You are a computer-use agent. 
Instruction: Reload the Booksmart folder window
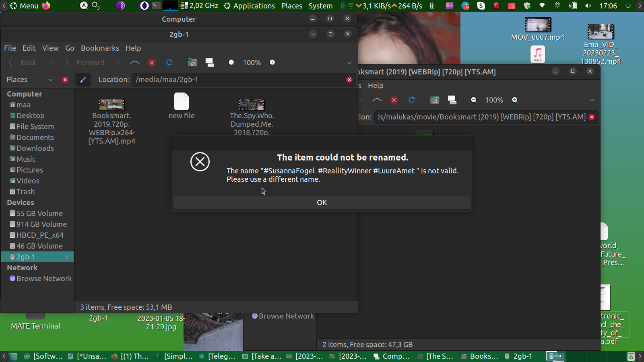tap(411, 100)
